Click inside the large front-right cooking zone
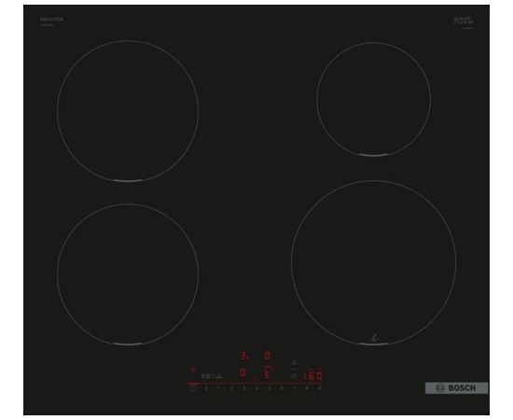This screenshot has height=420, width=513. tap(374, 263)
